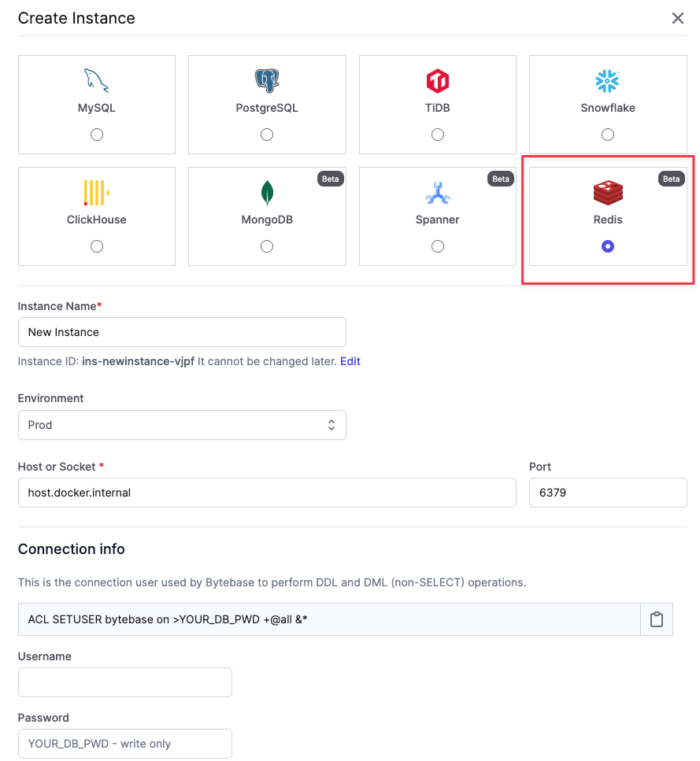The image size is (700, 761).
Task: Click the MySQL dolphin logo
Action: pos(97,80)
